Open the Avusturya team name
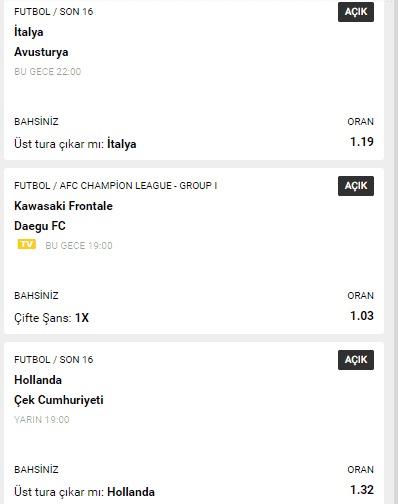The height and width of the screenshot is (504, 398). [41, 52]
